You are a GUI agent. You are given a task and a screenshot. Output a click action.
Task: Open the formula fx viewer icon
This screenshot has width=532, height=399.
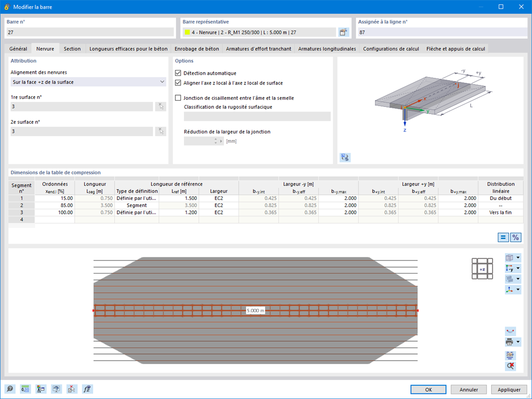87,389
